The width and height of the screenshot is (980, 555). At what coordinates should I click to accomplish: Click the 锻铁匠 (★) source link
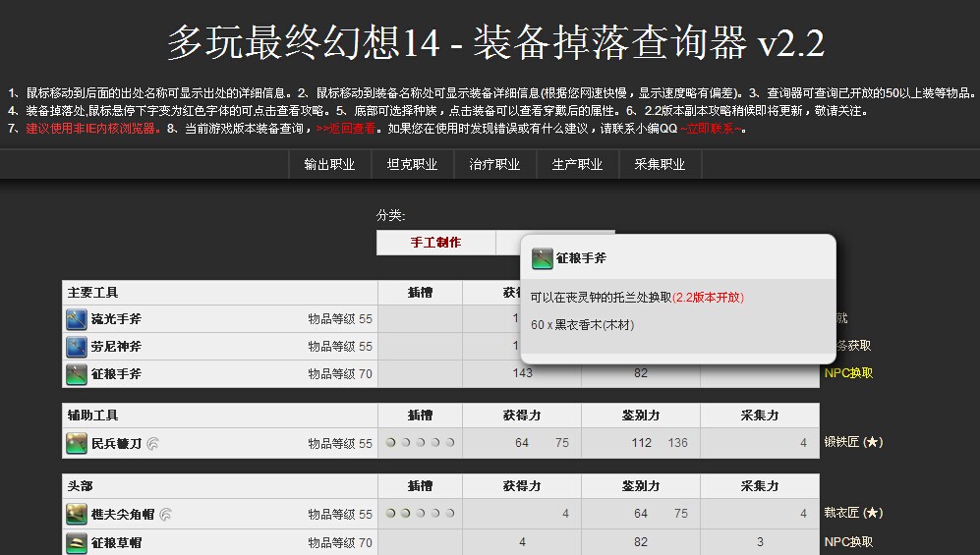pyautogui.click(x=853, y=442)
